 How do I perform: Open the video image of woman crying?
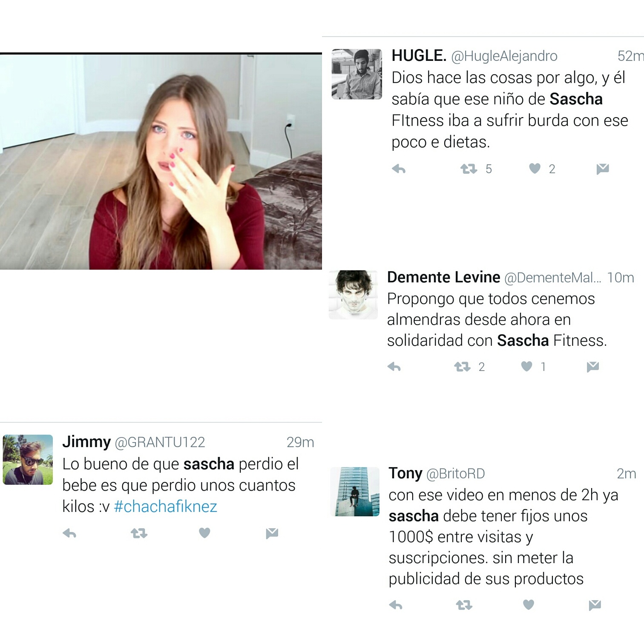(x=161, y=162)
